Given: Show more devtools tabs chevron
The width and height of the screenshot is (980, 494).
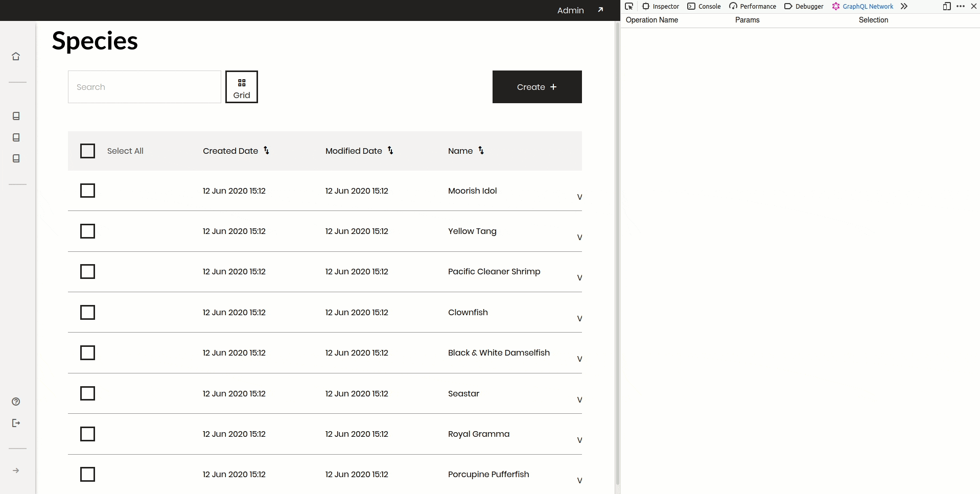Looking at the screenshot, I should point(904,6).
